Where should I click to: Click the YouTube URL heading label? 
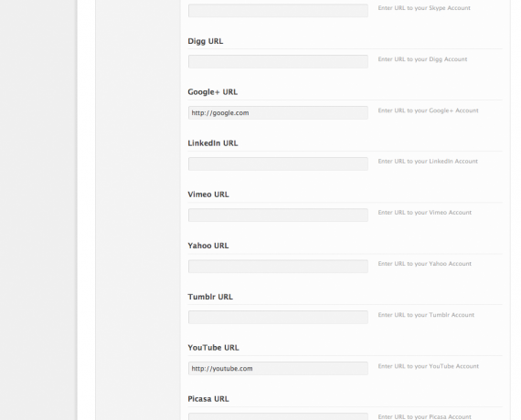click(213, 348)
